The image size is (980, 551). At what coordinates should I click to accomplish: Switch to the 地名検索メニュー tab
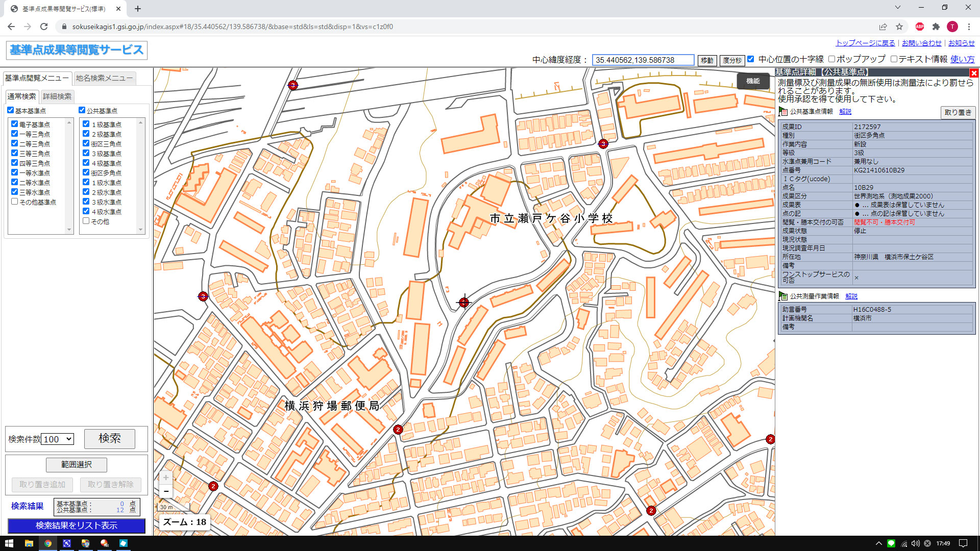coord(104,78)
